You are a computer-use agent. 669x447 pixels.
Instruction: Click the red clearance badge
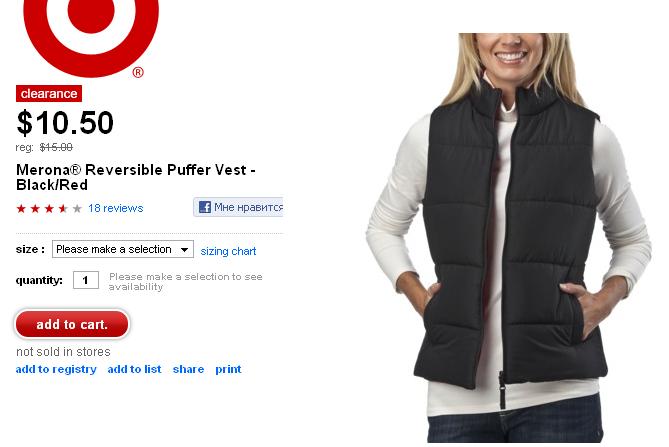coord(49,93)
